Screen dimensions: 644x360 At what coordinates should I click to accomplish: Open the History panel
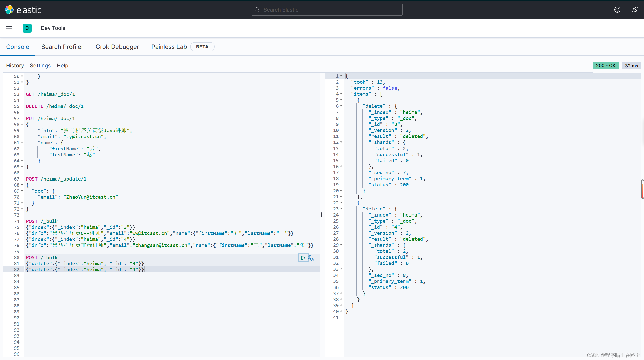15,66
